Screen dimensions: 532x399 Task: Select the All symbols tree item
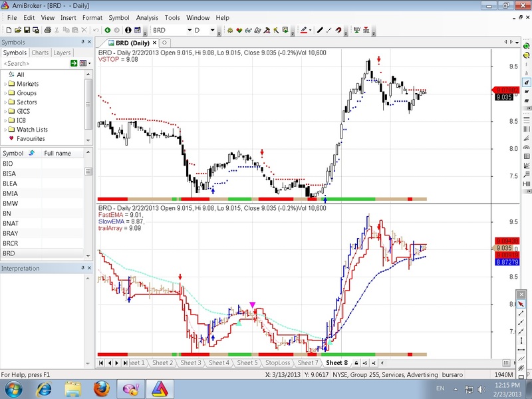[21, 74]
